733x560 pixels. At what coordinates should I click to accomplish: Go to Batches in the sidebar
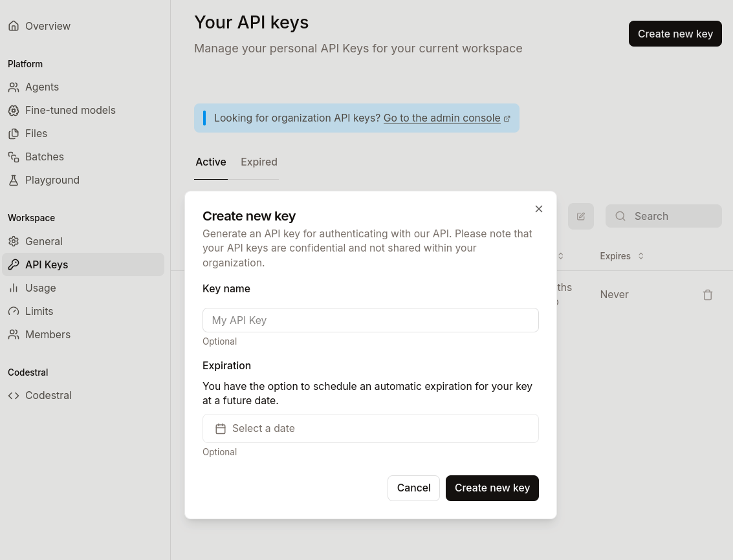44,157
